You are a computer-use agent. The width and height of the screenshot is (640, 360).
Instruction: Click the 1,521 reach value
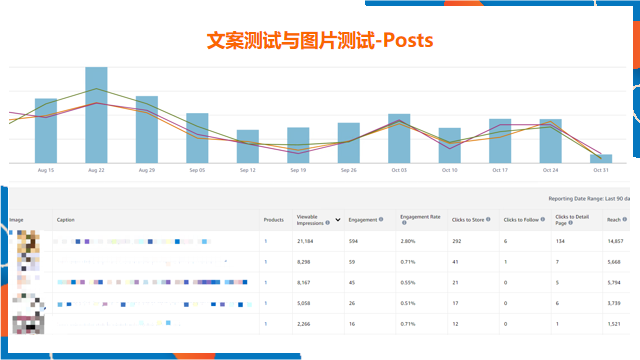point(614,324)
